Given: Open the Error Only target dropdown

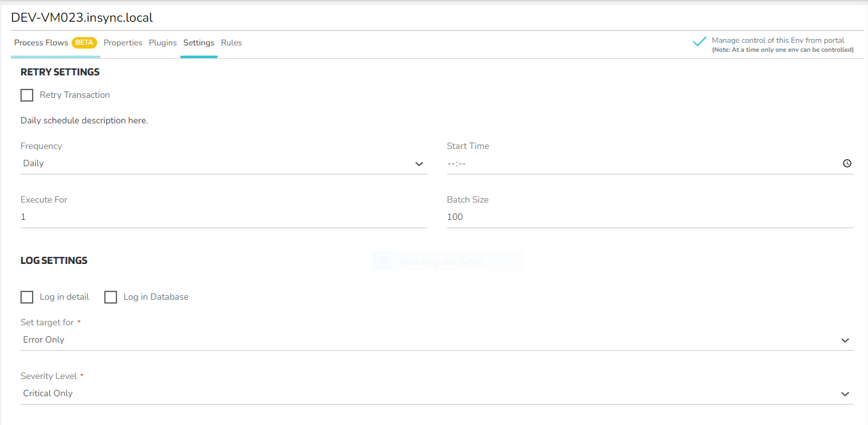Looking at the screenshot, I should click(429, 340).
